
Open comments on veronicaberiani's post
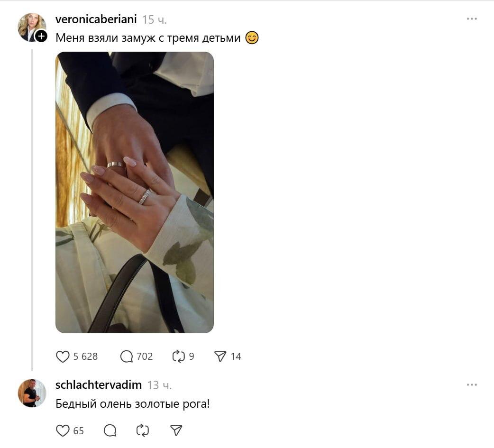coord(127,357)
